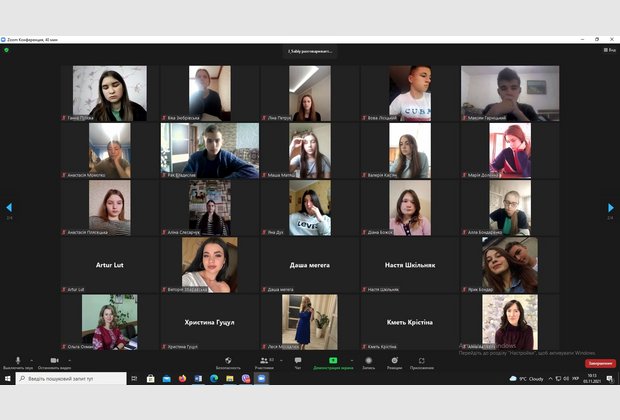Expand video options arrow beside the camera
620x420 pixels.
(69, 359)
